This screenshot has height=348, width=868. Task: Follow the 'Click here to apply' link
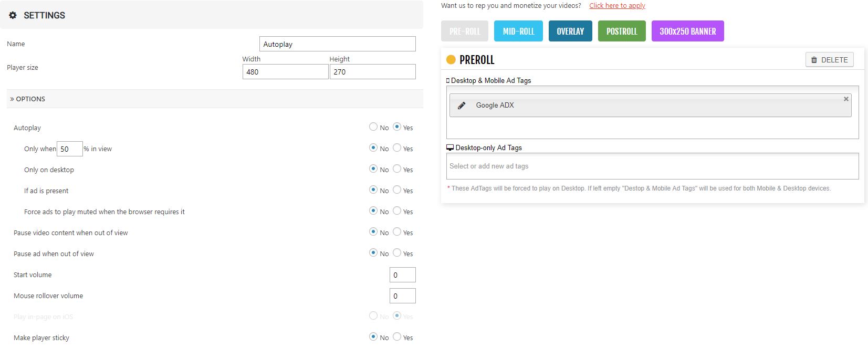pyautogui.click(x=617, y=6)
